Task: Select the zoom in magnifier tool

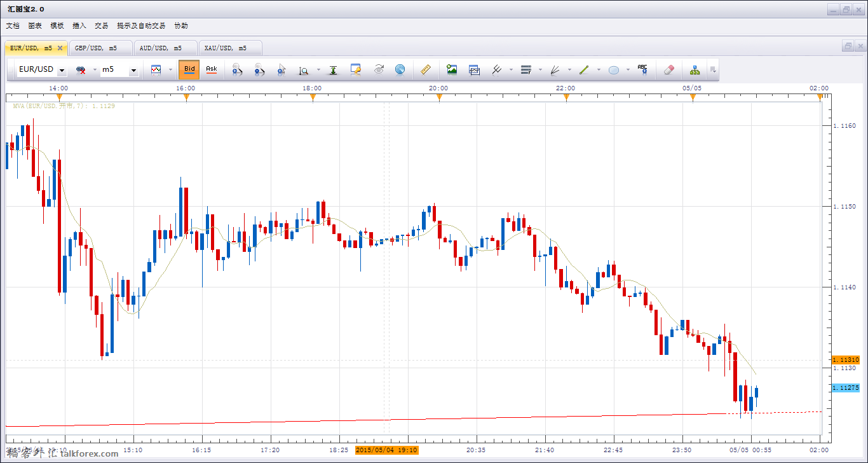Action: pyautogui.click(x=237, y=69)
